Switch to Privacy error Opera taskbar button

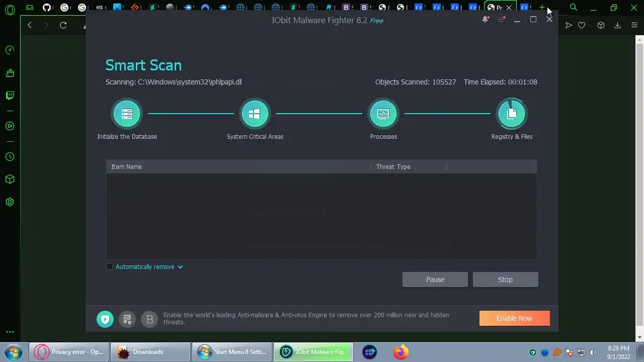[69, 352]
